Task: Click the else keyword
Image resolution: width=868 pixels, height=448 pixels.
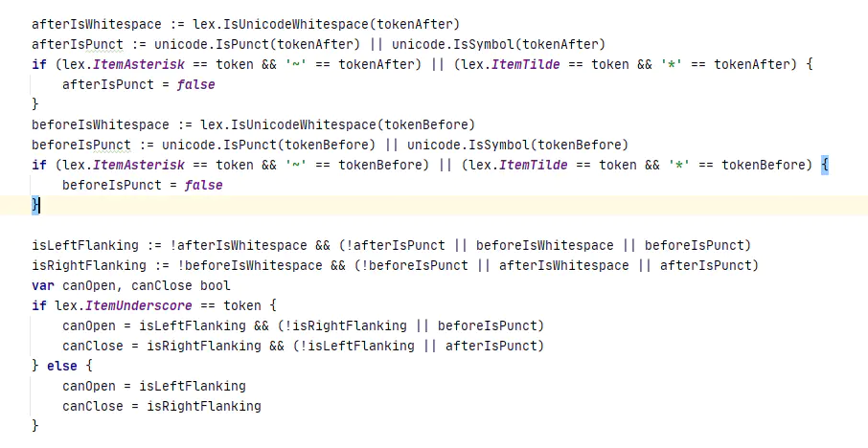Action: pos(62,366)
